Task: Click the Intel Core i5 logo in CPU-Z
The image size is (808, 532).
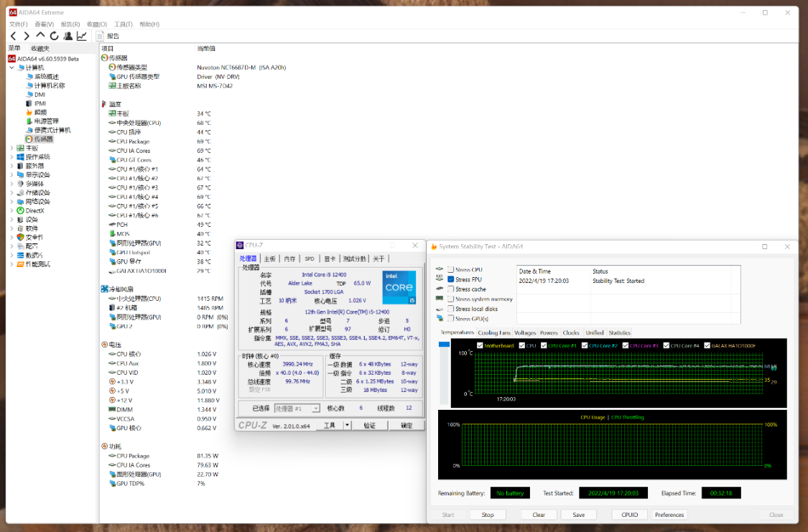Action: point(399,287)
